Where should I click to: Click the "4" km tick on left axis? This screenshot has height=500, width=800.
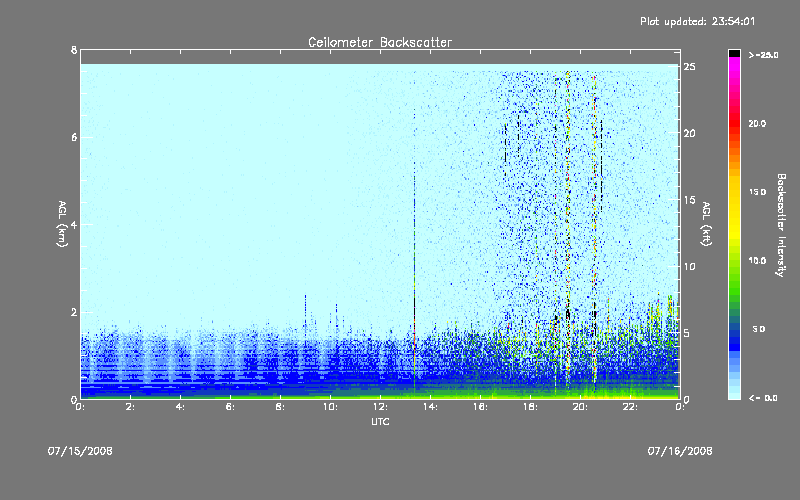(x=74, y=224)
